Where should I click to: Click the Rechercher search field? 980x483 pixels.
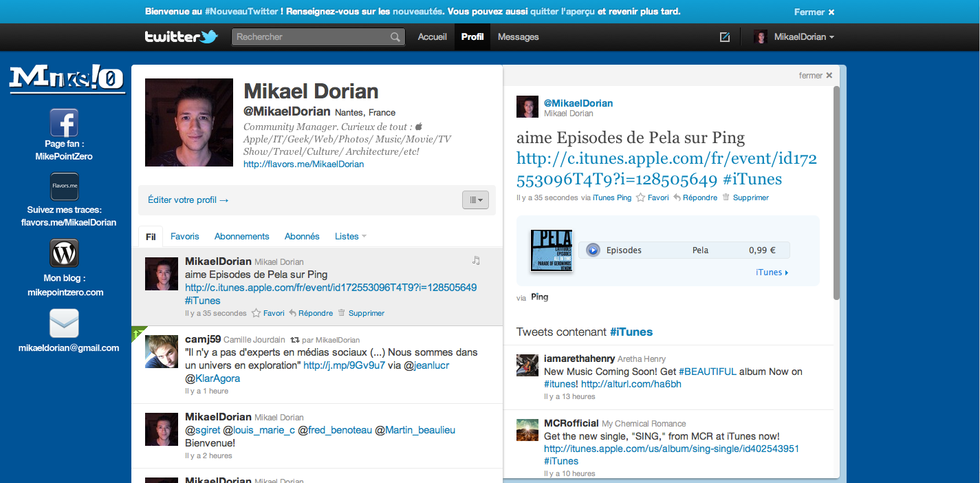[x=318, y=37]
